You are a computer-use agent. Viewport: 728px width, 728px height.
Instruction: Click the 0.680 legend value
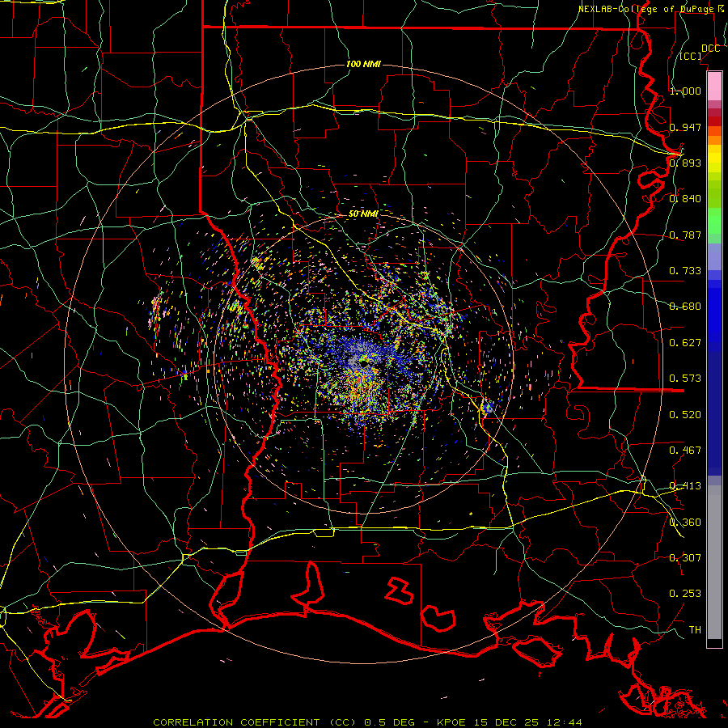coord(685,307)
